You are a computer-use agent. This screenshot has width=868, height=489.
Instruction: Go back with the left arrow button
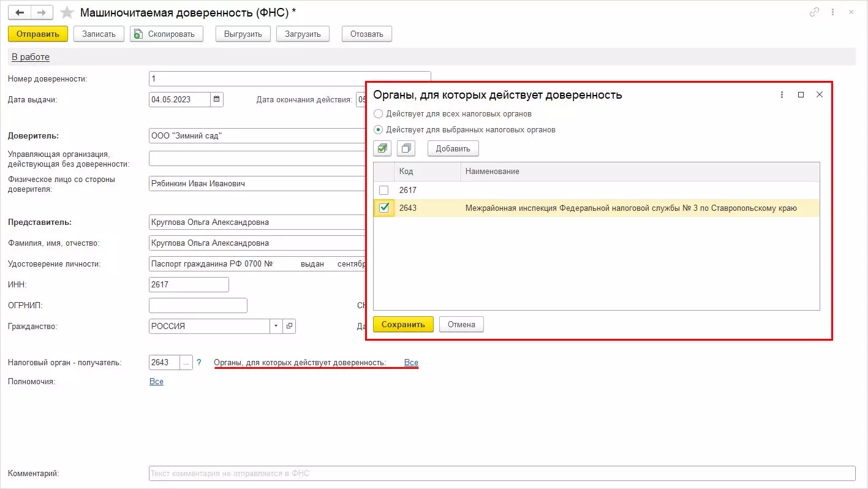coord(20,12)
